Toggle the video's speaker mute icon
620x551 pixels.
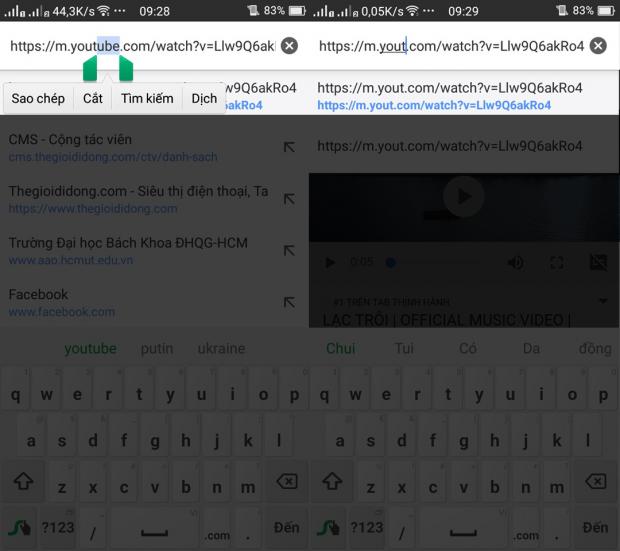click(x=515, y=262)
